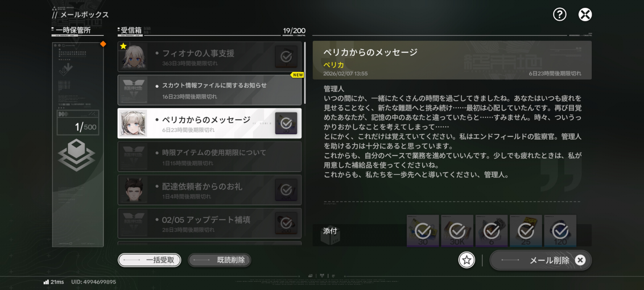The height and width of the screenshot is (290, 644).
Task: Open the help question mark icon
Action: tap(559, 15)
